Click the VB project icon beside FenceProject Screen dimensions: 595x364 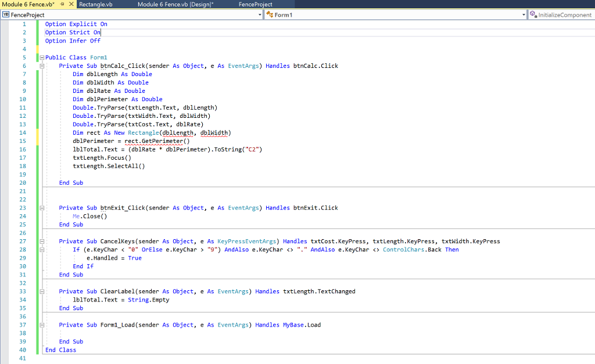click(x=6, y=15)
